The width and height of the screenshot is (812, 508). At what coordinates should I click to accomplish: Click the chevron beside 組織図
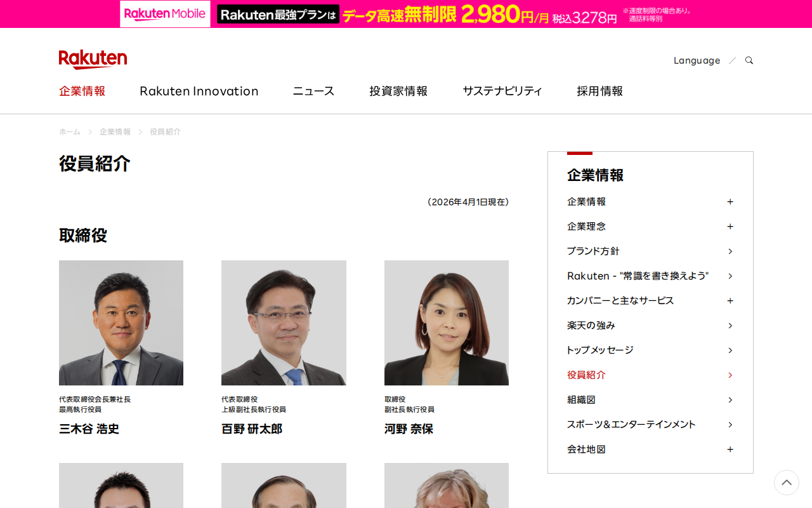click(730, 400)
